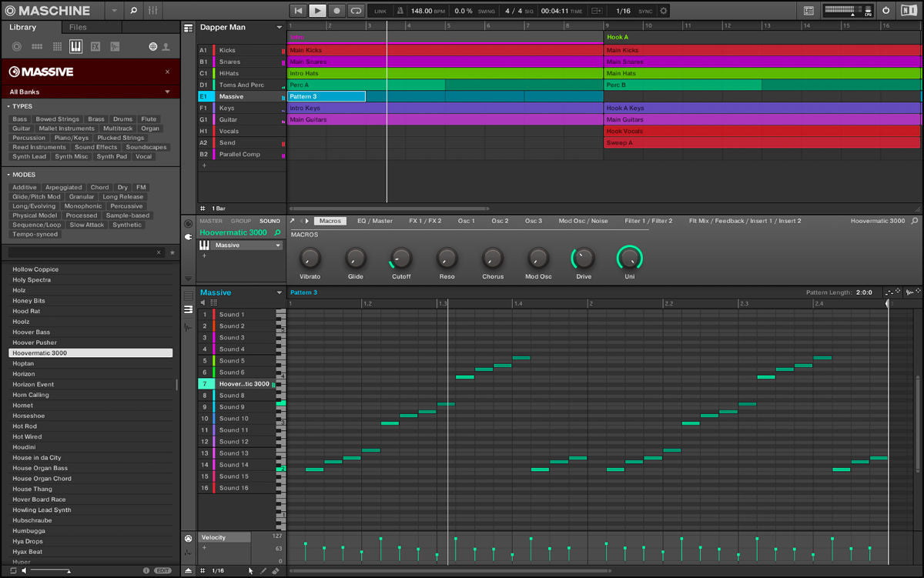This screenshot has width=924, height=578.
Task: Click the Cutoff macro knob
Action: [x=401, y=258]
